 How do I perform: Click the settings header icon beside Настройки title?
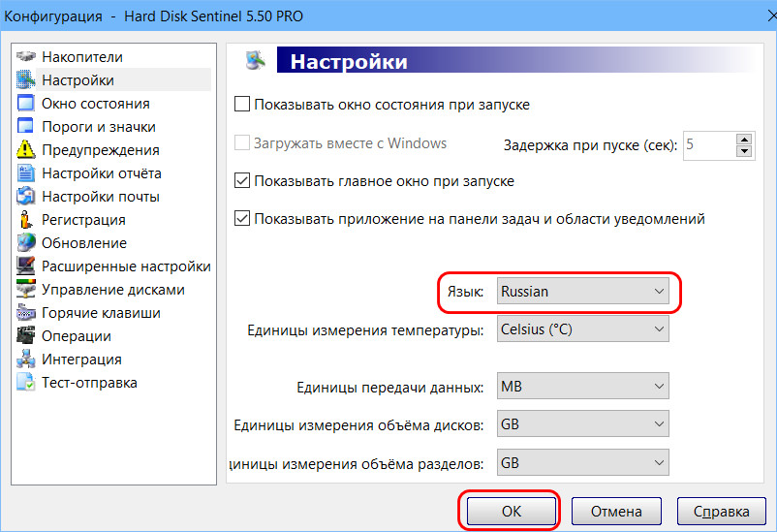[256, 60]
